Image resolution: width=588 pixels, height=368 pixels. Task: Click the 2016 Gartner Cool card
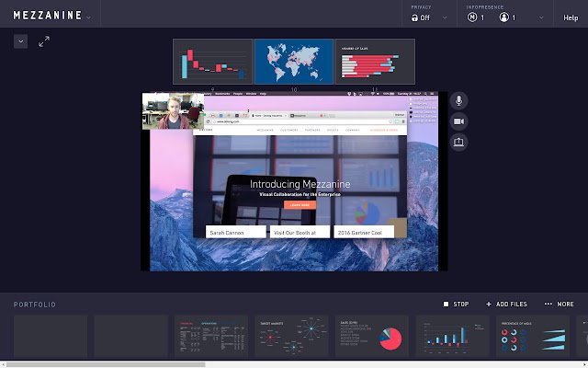[364, 232]
